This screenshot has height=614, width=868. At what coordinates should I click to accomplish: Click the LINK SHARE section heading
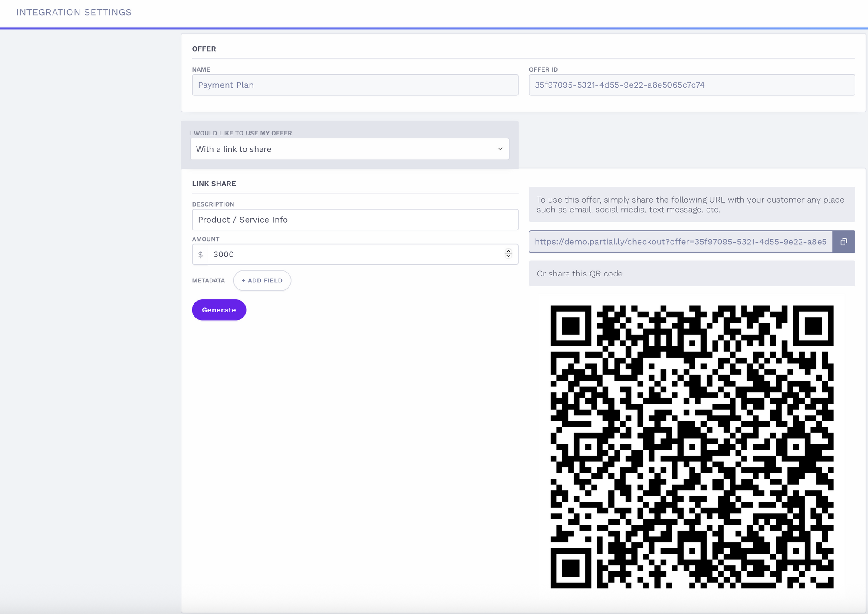[x=214, y=184]
